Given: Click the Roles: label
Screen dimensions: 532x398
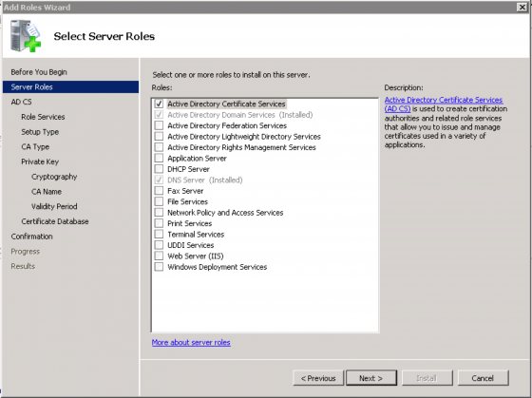Looking at the screenshot, I should click(161, 87).
